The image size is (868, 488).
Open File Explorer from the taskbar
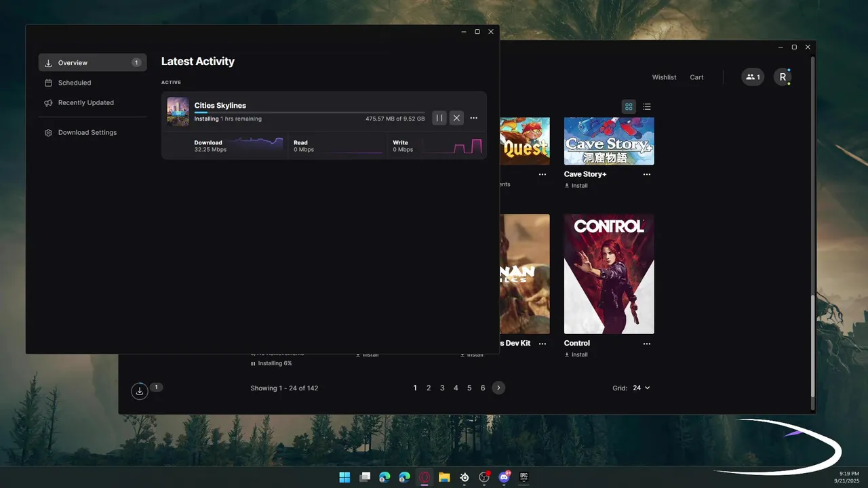tap(444, 477)
